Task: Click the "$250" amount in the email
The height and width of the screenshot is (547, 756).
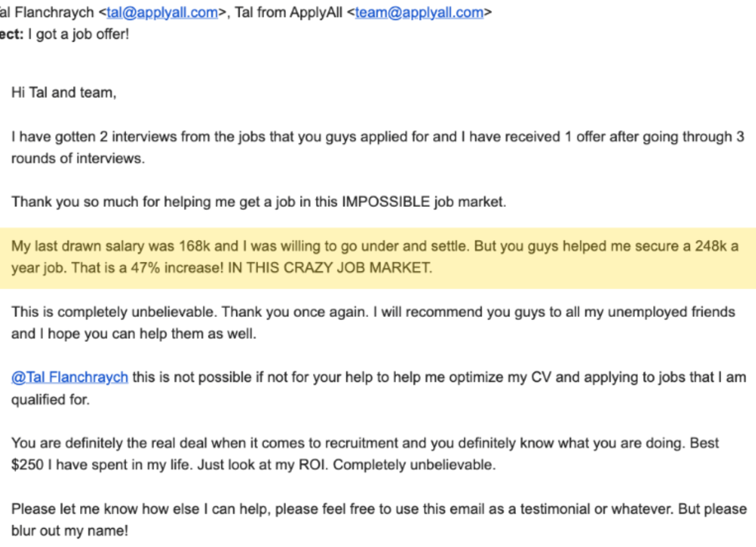Action: [27, 465]
